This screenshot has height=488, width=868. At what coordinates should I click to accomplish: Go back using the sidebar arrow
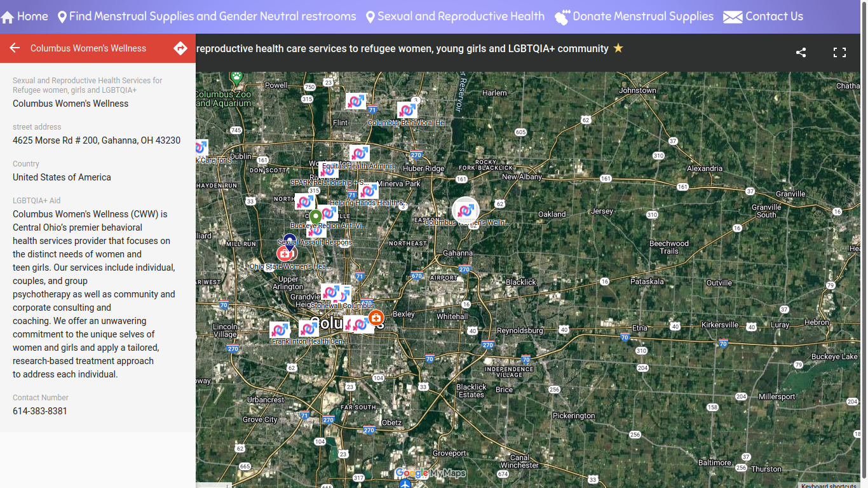15,48
